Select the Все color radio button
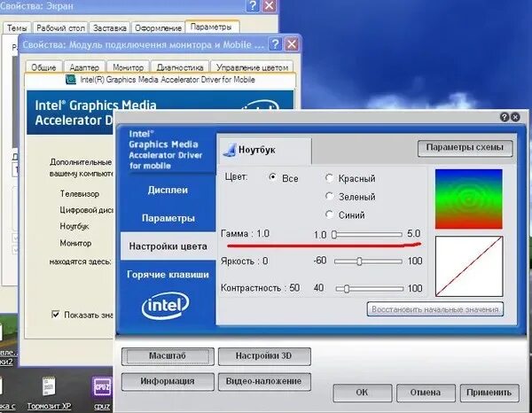The height and width of the screenshot is (413, 532). pos(272,177)
